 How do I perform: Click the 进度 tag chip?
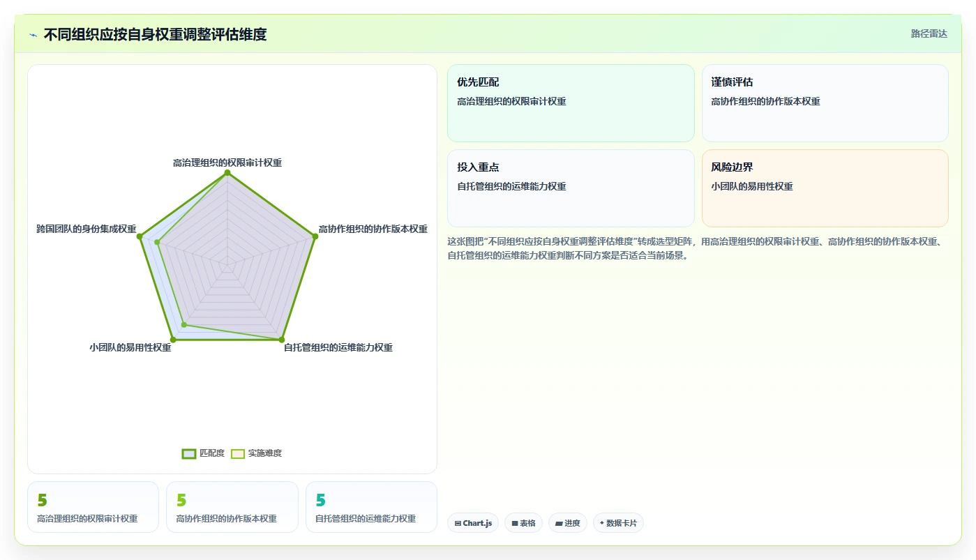point(568,523)
